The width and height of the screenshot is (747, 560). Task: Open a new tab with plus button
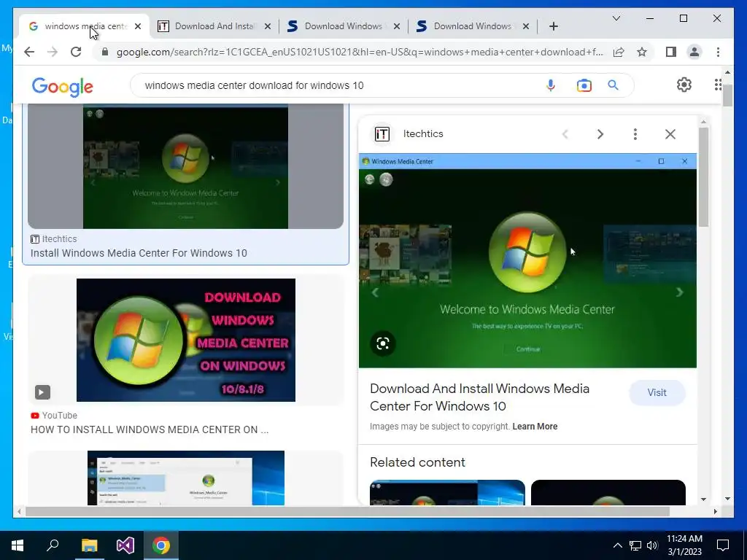pos(553,26)
